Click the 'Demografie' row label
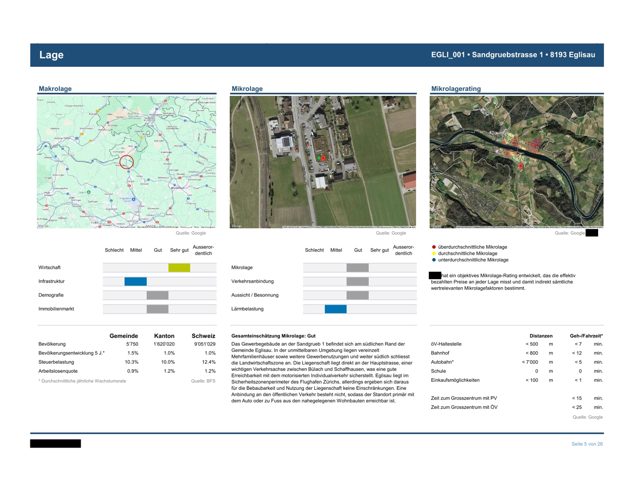The height and width of the screenshot is (495, 640). point(51,295)
